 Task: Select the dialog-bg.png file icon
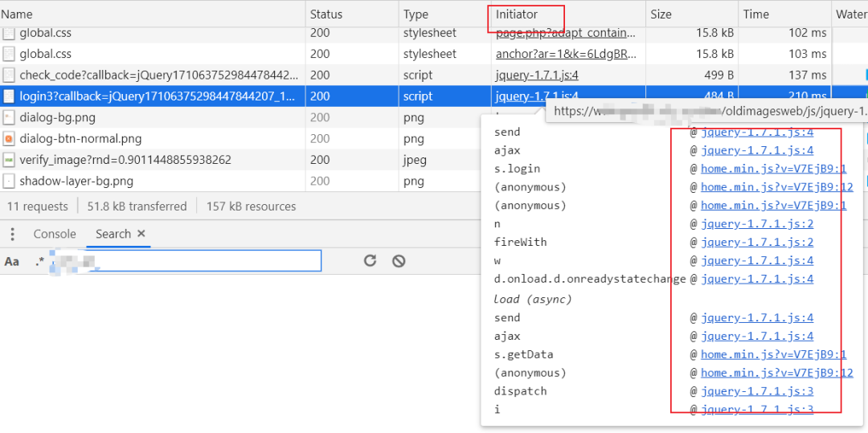pyautogui.click(x=8, y=117)
